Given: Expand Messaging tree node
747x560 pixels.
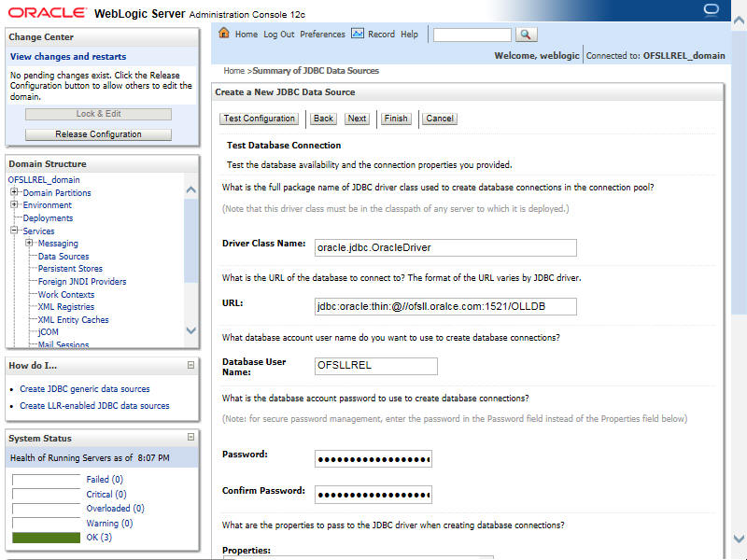Looking at the screenshot, I should (30, 243).
